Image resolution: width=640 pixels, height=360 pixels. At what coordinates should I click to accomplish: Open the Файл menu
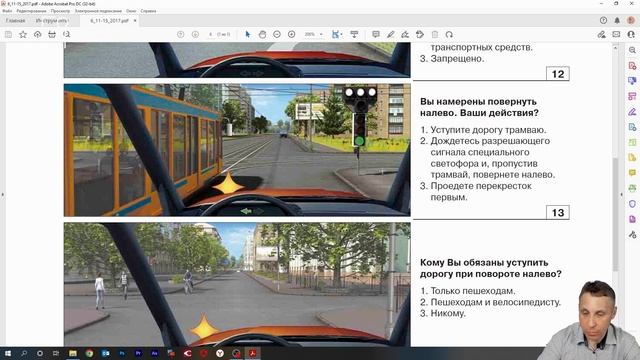tap(7, 11)
